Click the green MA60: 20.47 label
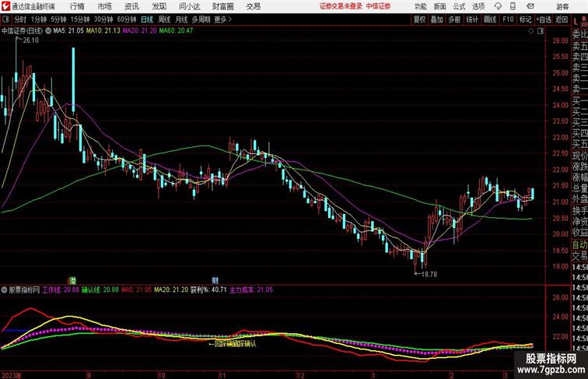 pos(176,31)
